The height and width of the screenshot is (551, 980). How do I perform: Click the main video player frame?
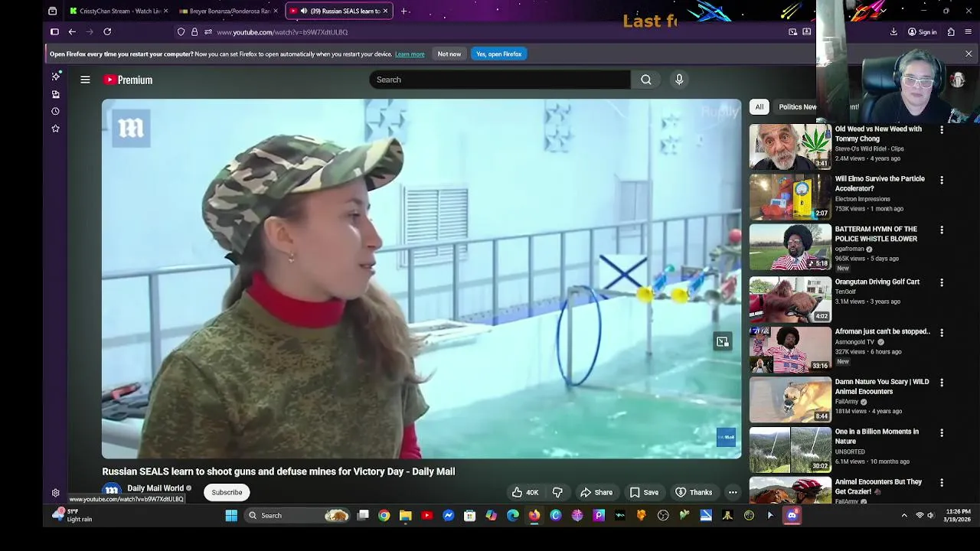[422, 279]
